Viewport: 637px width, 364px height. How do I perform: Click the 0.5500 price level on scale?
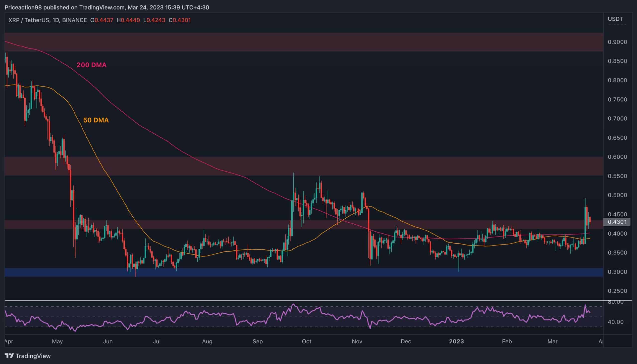click(618, 176)
